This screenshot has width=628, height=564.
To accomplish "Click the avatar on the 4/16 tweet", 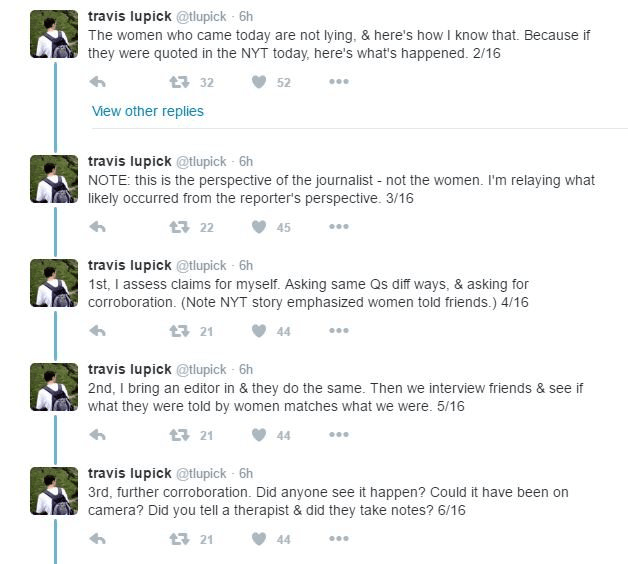I will pos(54,283).
